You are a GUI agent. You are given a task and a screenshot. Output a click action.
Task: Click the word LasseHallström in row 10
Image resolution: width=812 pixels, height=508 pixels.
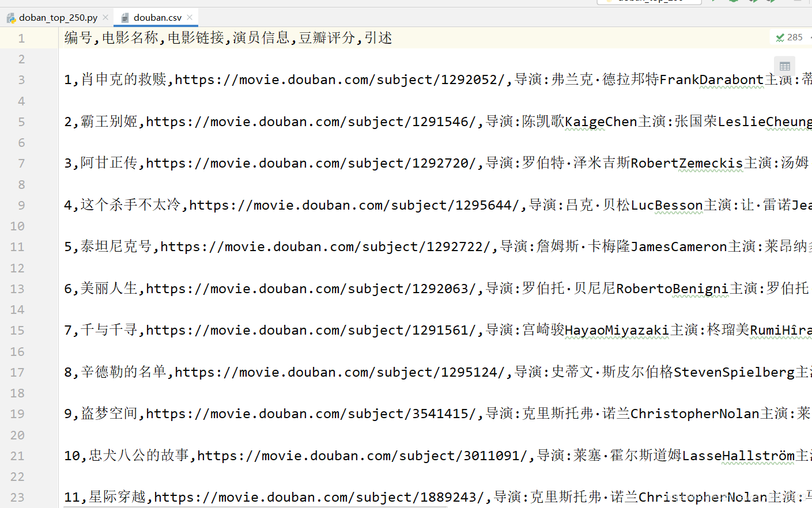739,456
